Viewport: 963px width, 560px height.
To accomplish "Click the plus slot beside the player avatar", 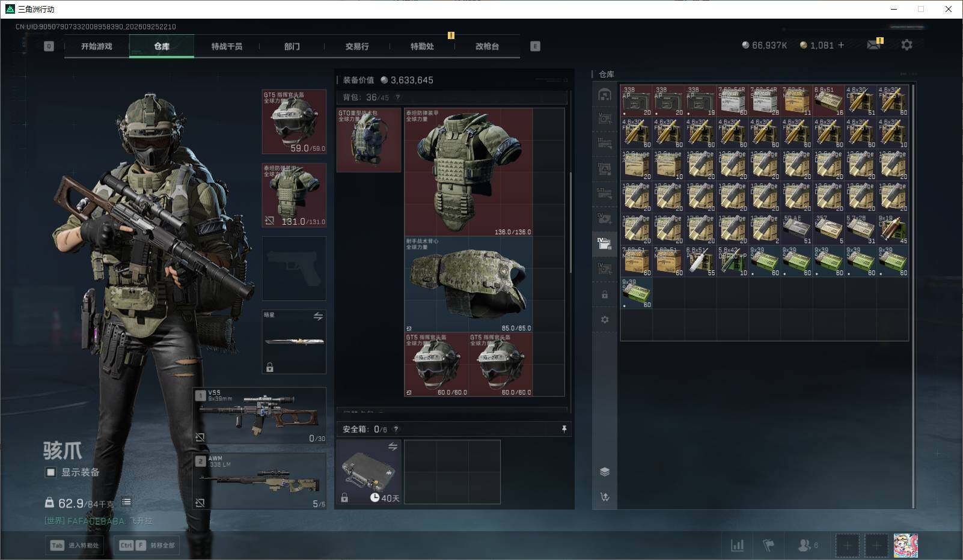I will (x=876, y=546).
